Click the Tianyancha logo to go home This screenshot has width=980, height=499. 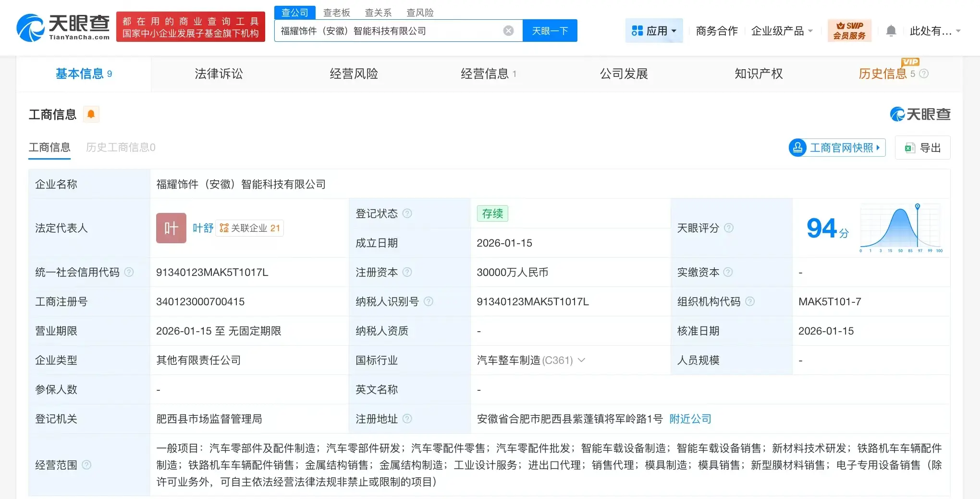click(x=62, y=26)
